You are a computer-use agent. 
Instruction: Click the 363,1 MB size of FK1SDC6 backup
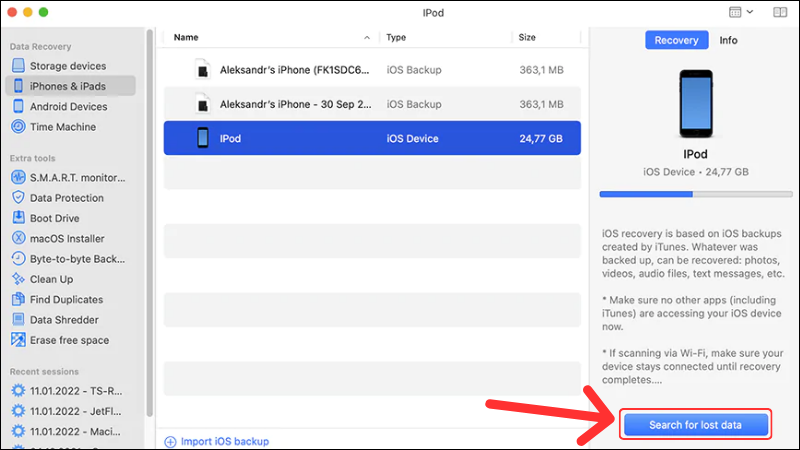[541, 70]
